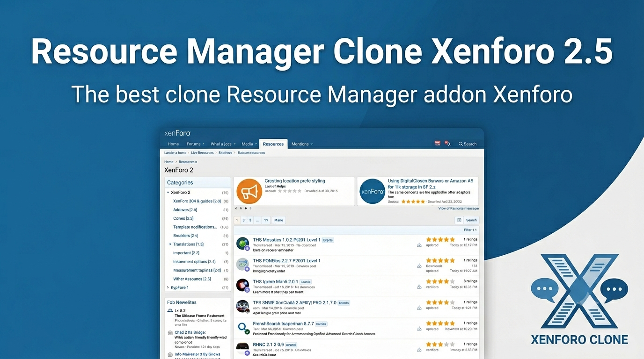Screen dimensions: 644x359
Task: Open the What a jees dropdown arrow
Action: (x=234, y=144)
